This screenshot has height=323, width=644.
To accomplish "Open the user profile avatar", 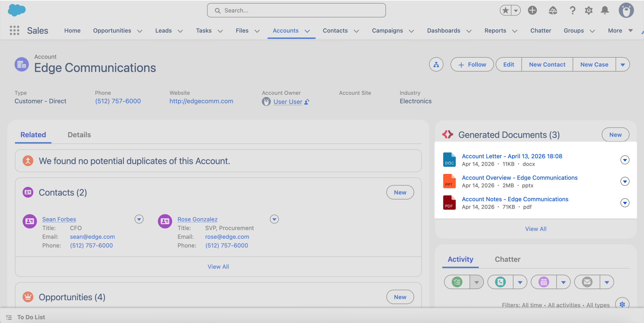I will pos(626,11).
